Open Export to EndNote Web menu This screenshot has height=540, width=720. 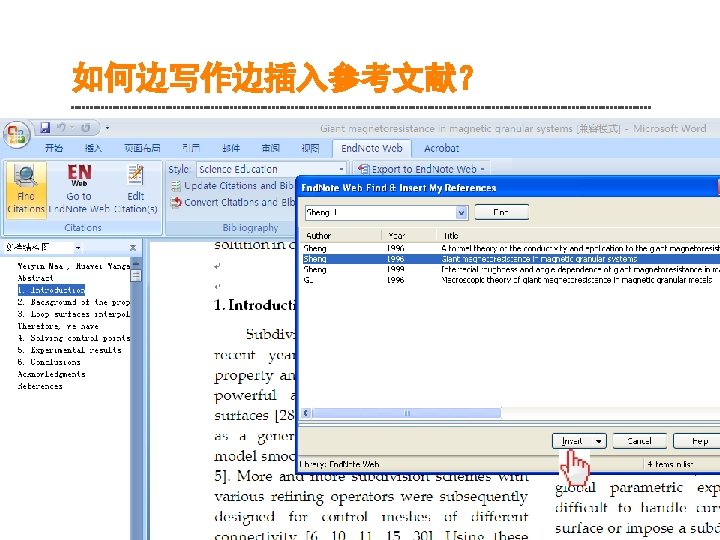pyautogui.click(x=422, y=169)
